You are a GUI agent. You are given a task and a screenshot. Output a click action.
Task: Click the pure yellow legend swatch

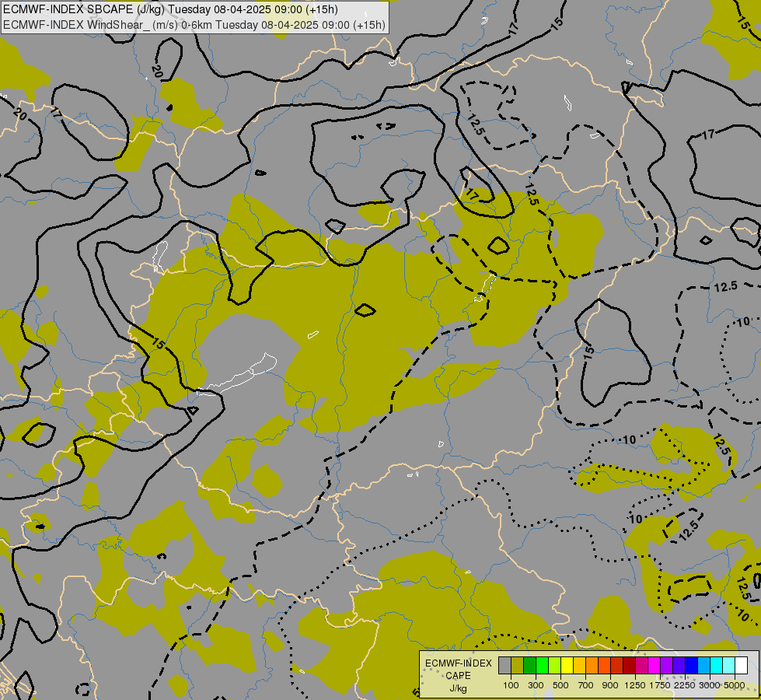(567, 665)
